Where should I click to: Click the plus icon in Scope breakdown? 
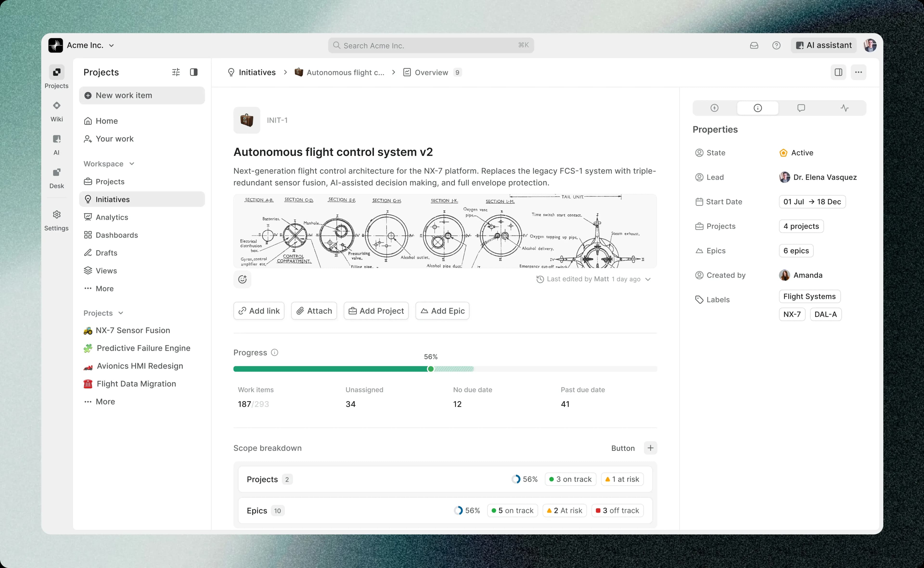650,448
